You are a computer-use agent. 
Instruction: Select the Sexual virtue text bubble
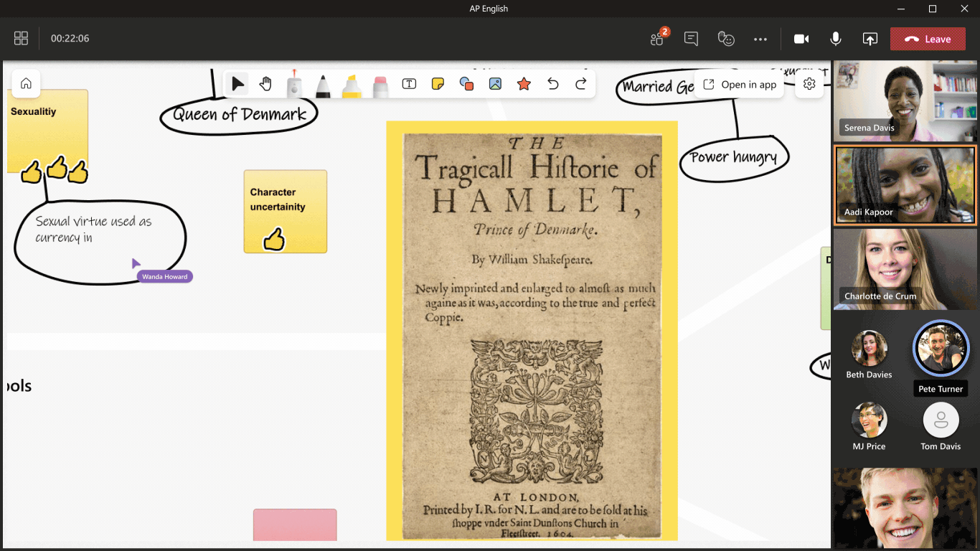100,242
